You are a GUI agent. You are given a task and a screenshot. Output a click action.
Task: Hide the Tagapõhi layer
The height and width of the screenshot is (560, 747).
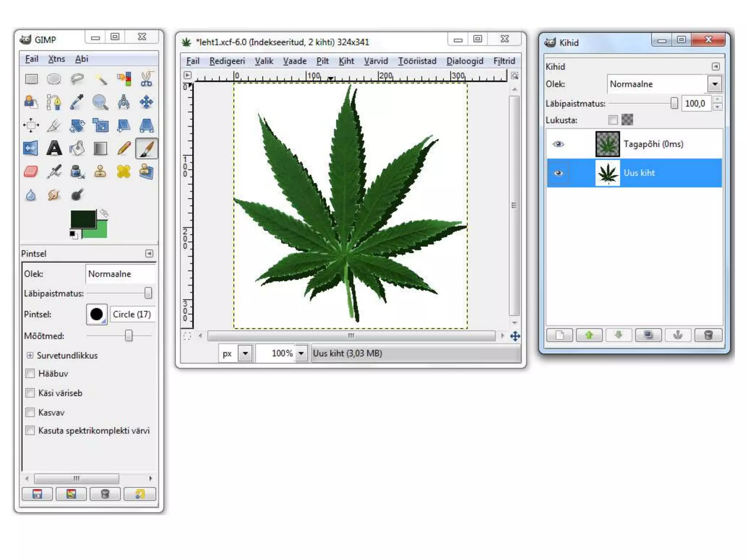pyautogui.click(x=558, y=144)
